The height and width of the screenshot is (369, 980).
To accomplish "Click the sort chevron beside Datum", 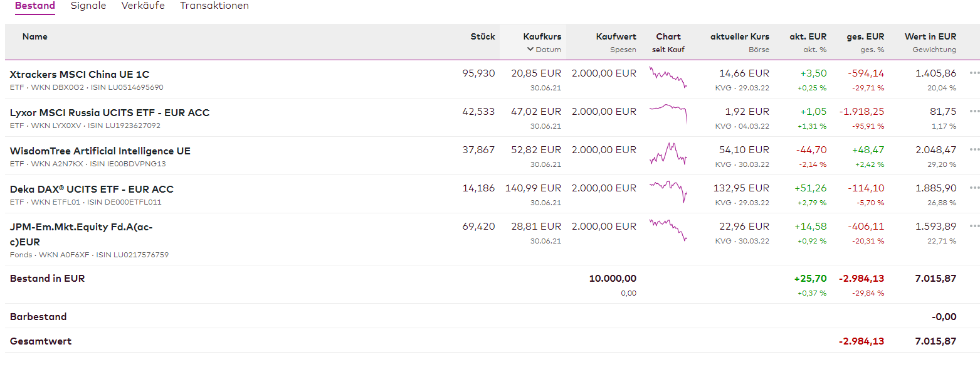I will click(530, 50).
